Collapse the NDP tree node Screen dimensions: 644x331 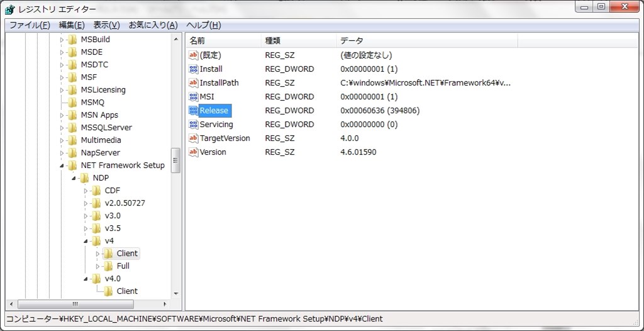click(x=74, y=179)
